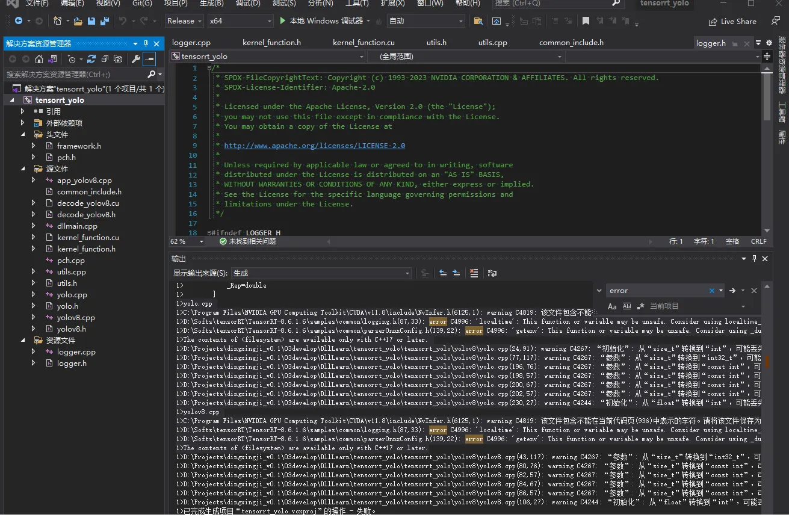Click the navigate backward arrow in toolbar
This screenshot has width=789, height=532.
coord(19,21)
